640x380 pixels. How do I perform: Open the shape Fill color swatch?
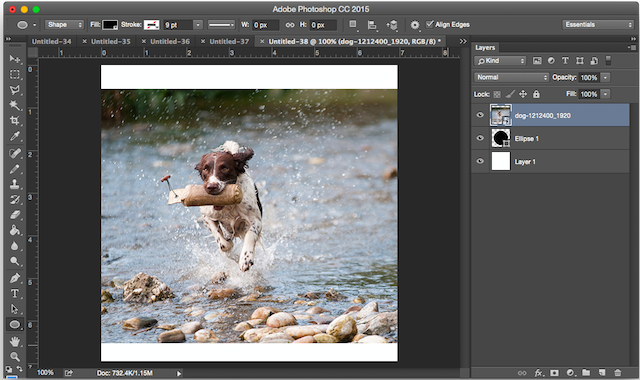110,25
